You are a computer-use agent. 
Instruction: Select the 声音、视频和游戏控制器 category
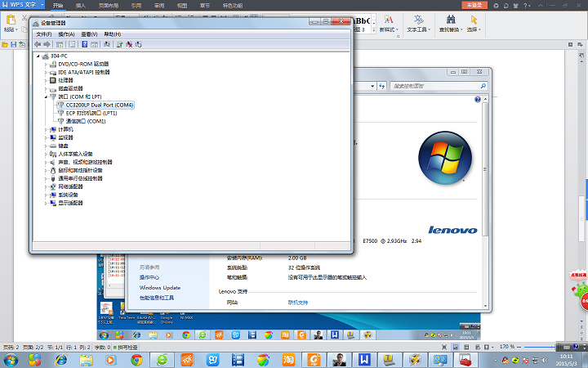click(x=85, y=162)
